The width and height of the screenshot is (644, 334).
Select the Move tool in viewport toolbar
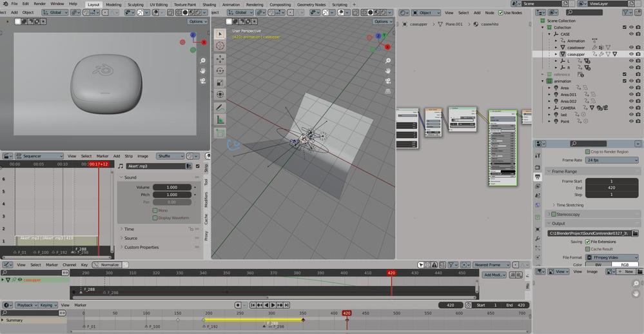click(x=220, y=59)
